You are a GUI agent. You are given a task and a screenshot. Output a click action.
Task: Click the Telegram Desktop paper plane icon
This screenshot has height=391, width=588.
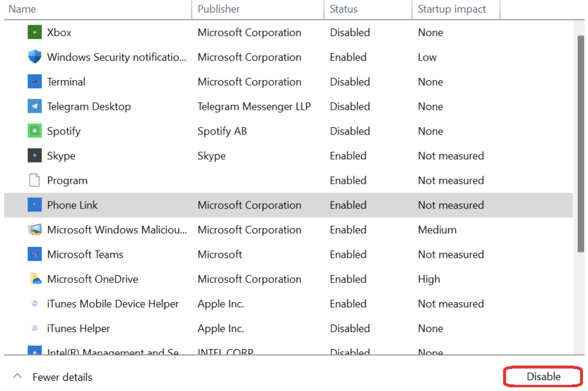click(34, 107)
